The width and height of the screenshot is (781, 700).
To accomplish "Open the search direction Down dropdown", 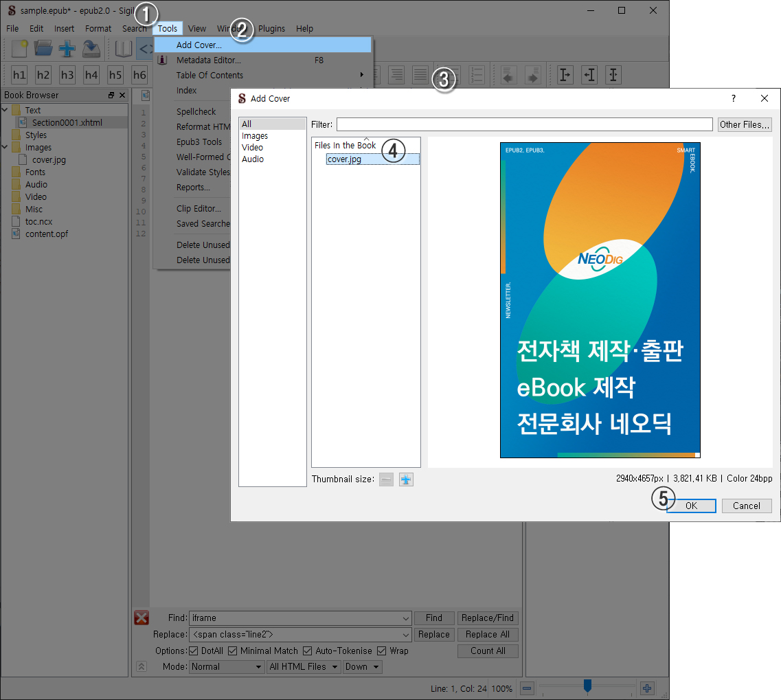I will pos(363,666).
